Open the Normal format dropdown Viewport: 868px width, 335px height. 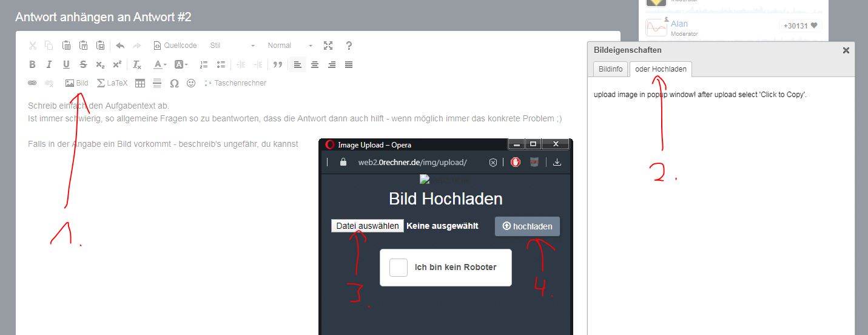point(290,46)
